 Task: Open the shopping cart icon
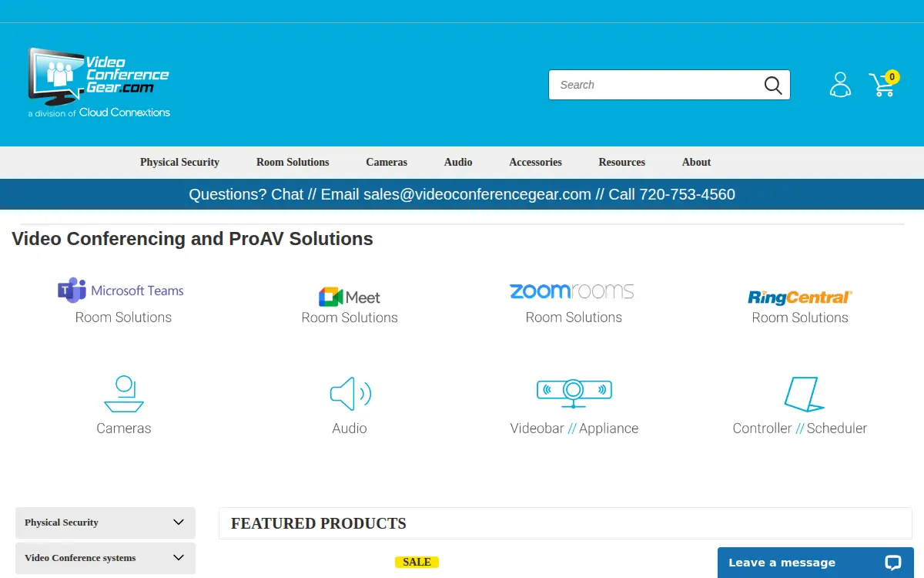[882, 85]
